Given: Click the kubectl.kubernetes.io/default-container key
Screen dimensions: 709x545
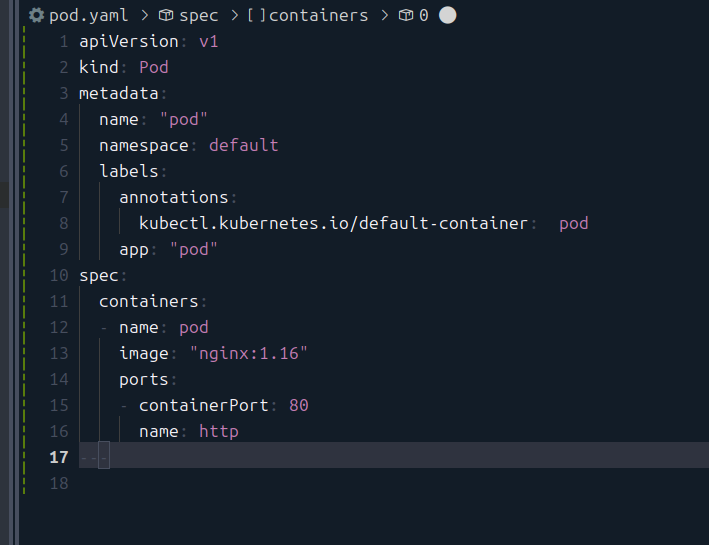Looking at the screenshot, I should 333,223.
